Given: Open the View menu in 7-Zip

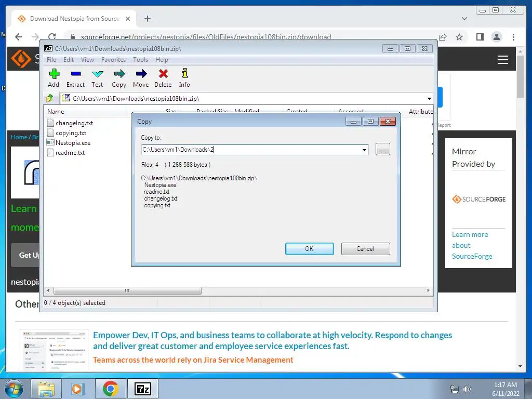Looking at the screenshot, I should (x=87, y=60).
